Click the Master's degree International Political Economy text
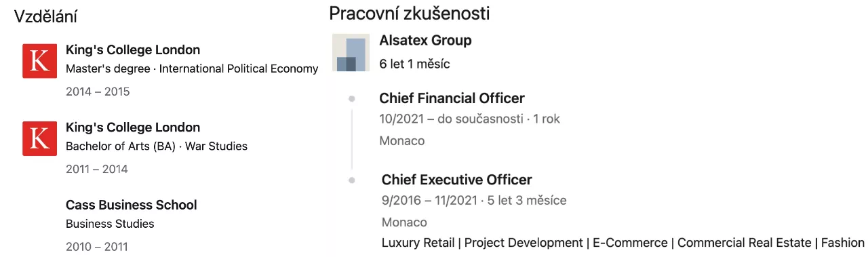The height and width of the screenshot is (257, 868). point(192,68)
